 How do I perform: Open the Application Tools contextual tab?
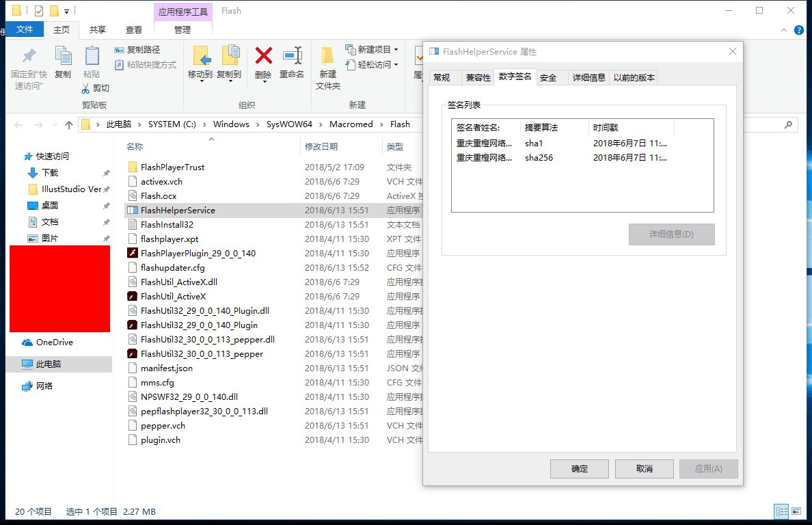182,12
